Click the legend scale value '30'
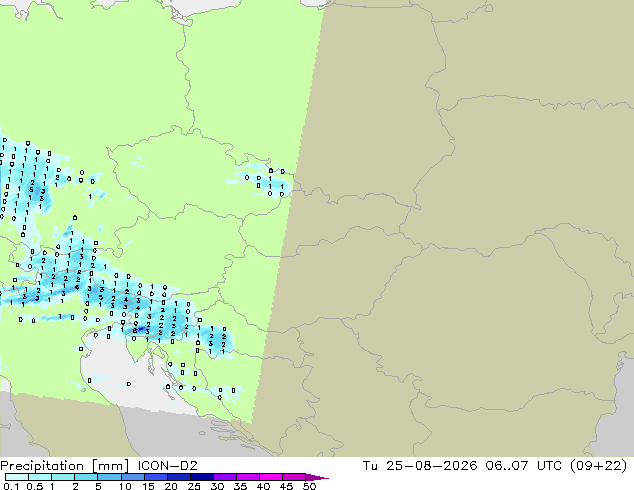 [217, 486]
